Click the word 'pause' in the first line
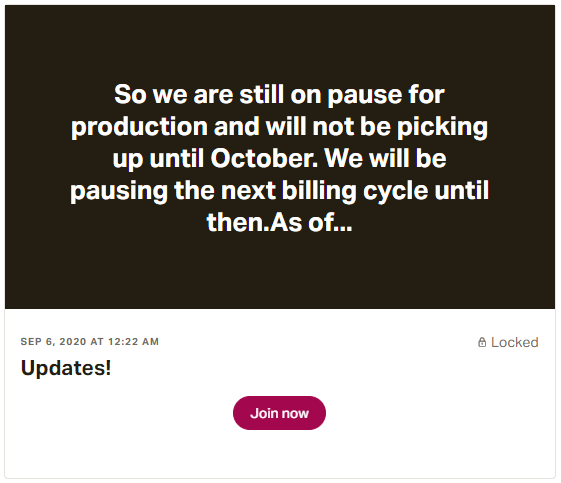Screen dimensions: 561x483 (x=365, y=96)
